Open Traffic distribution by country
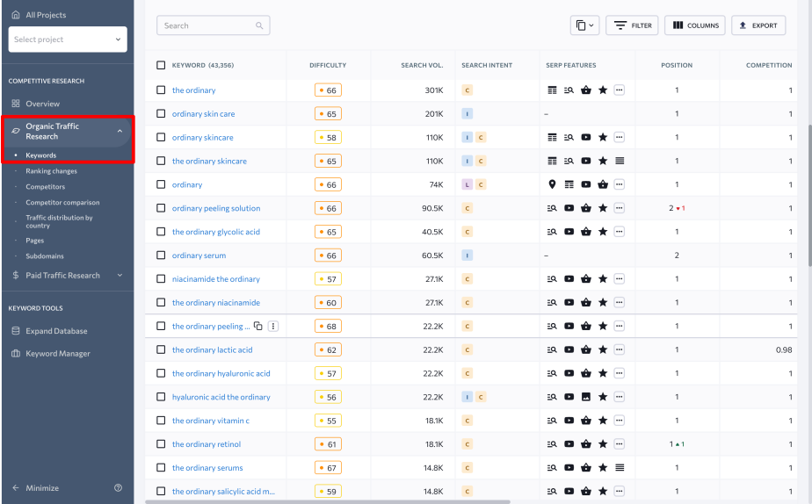Viewport: 812px width, 504px height. tap(59, 221)
